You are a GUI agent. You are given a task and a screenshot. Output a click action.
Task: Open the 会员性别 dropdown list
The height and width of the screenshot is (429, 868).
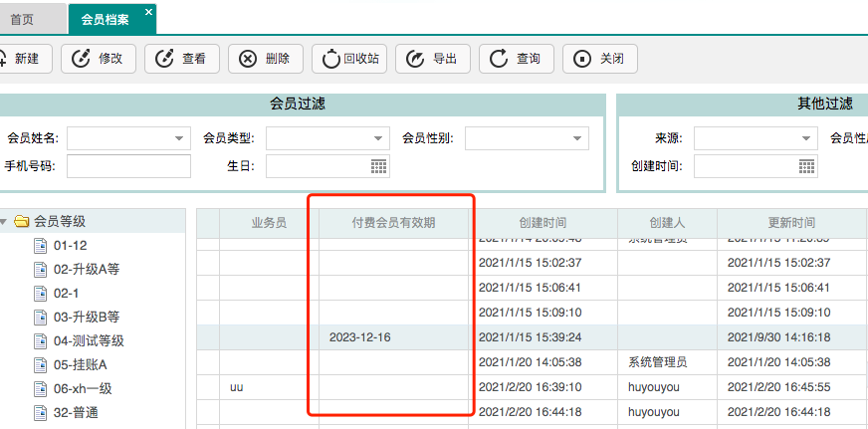577,138
